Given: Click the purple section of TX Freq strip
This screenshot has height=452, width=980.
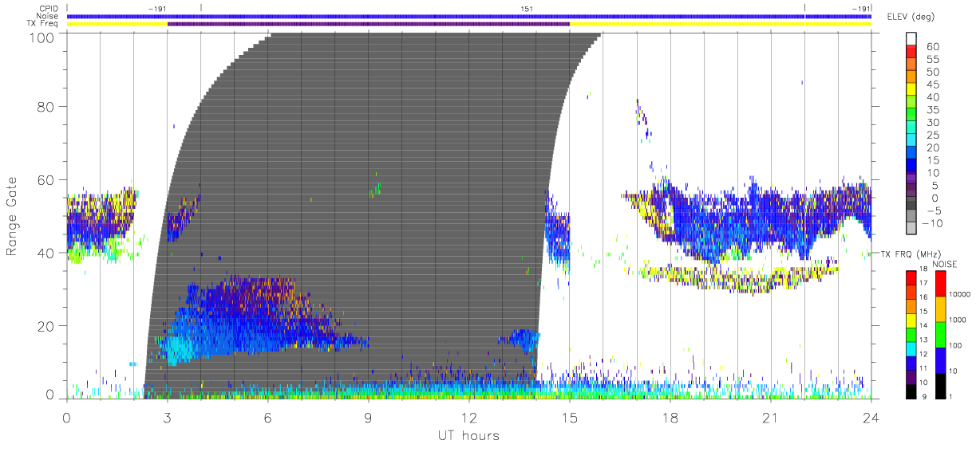Looking at the screenshot, I should (x=368, y=24).
